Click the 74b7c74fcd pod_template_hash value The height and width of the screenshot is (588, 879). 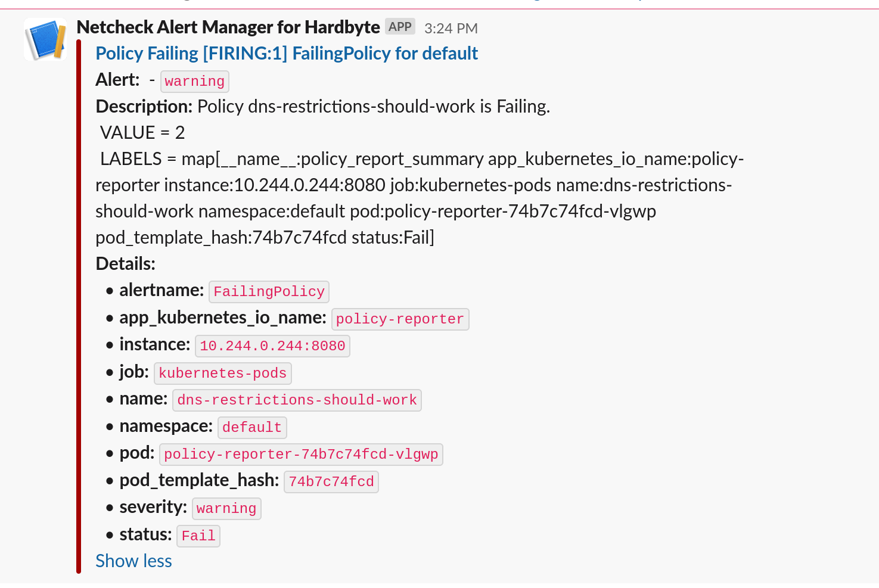[x=331, y=482]
